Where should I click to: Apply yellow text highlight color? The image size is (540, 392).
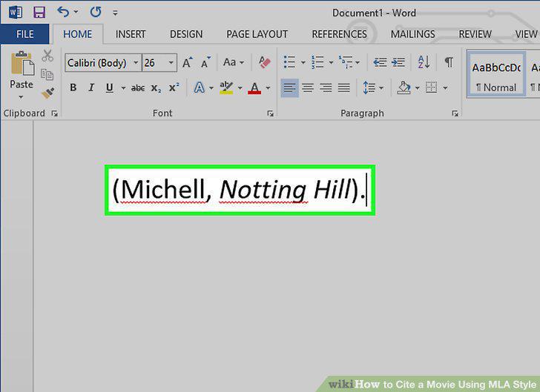pyautogui.click(x=226, y=87)
